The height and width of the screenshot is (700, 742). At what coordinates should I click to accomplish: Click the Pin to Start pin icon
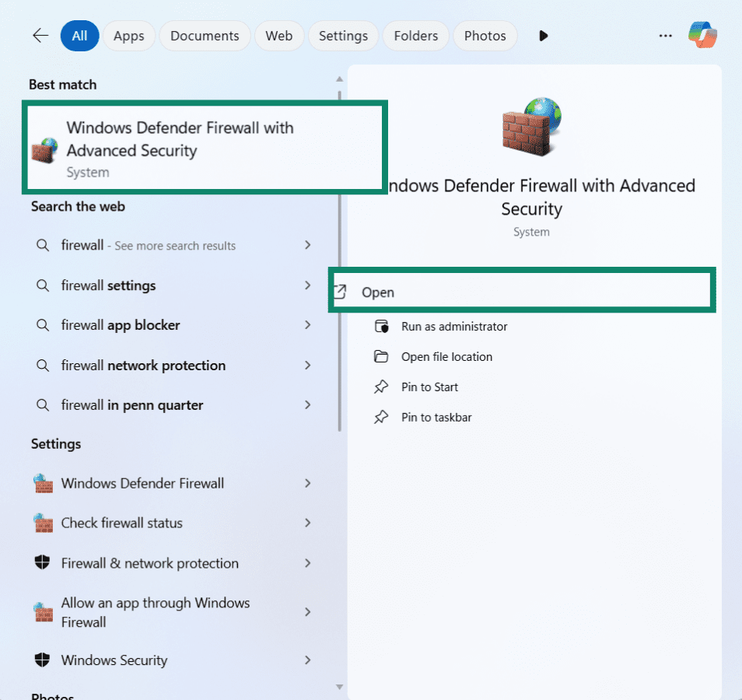tap(381, 387)
